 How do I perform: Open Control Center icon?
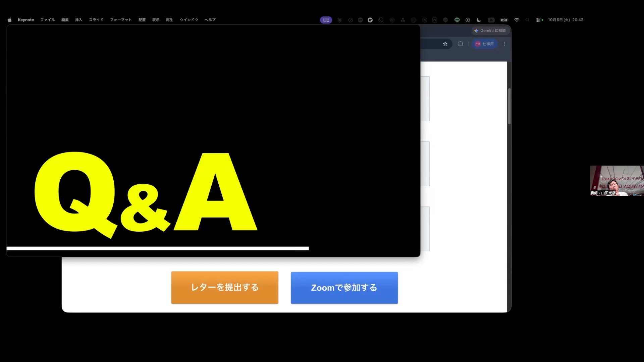click(539, 20)
